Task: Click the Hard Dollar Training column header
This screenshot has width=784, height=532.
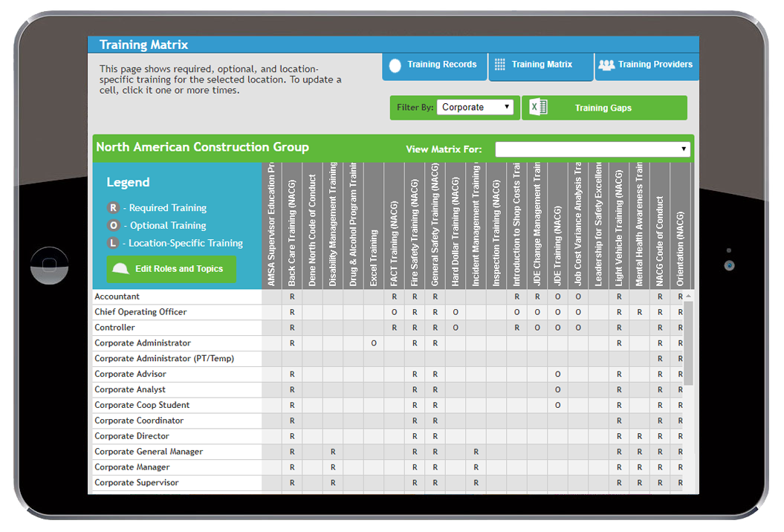Action: point(456,225)
